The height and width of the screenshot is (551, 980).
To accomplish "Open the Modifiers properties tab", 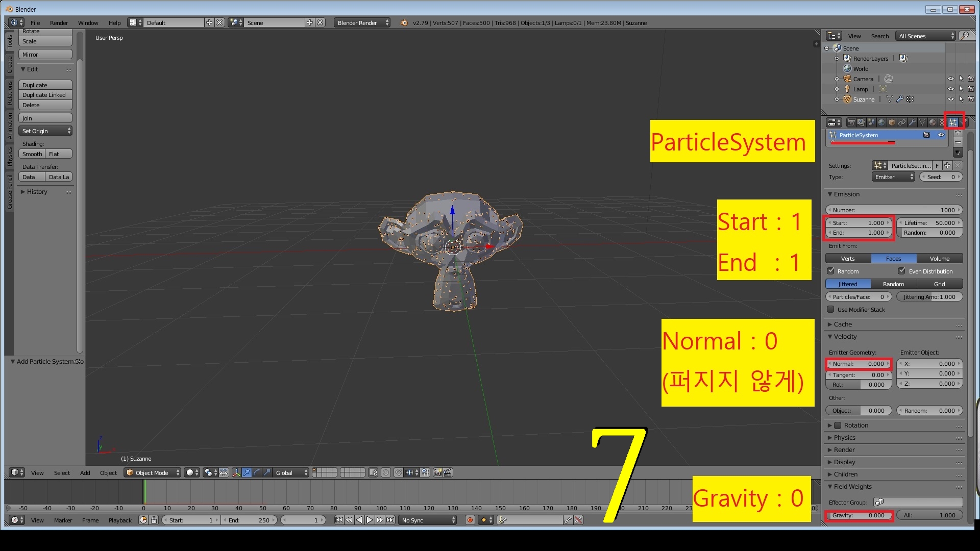I will (912, 122).
